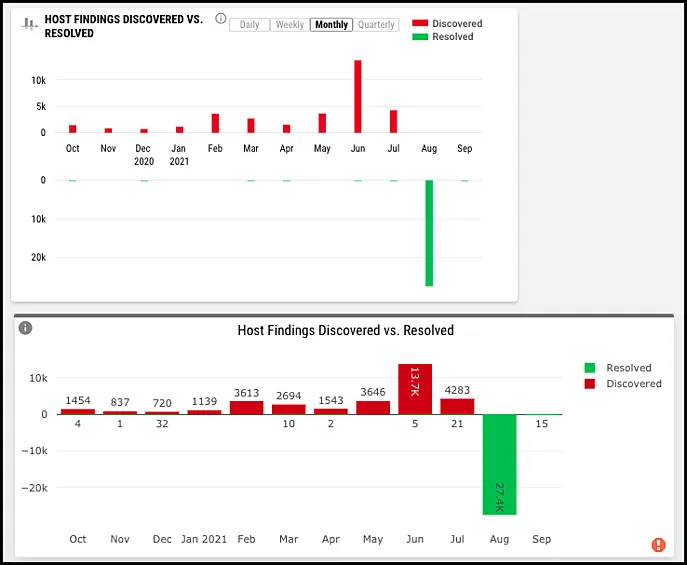Select the Monthly view tab
The height and width of the screenshot is (565, 687).
pos(331,25)
